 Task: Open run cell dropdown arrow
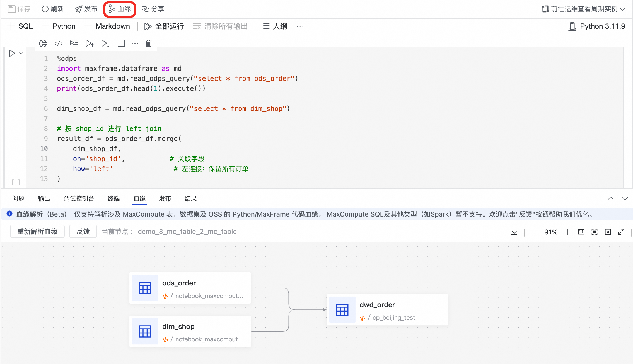pyautogui.click(x=21, y=53)
